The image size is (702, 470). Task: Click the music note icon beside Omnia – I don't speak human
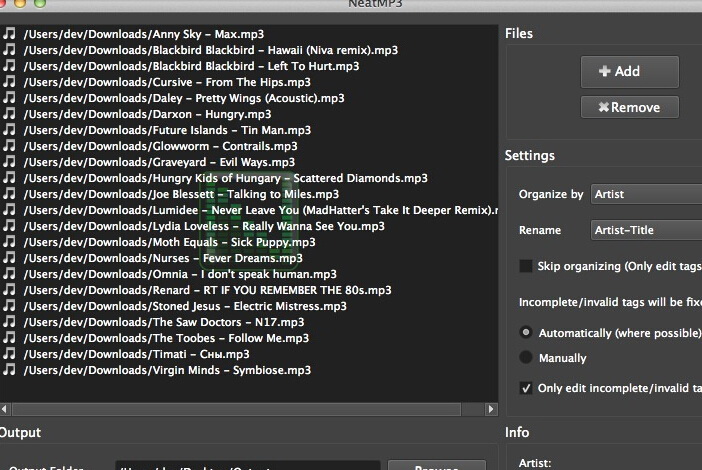point(9,274)
